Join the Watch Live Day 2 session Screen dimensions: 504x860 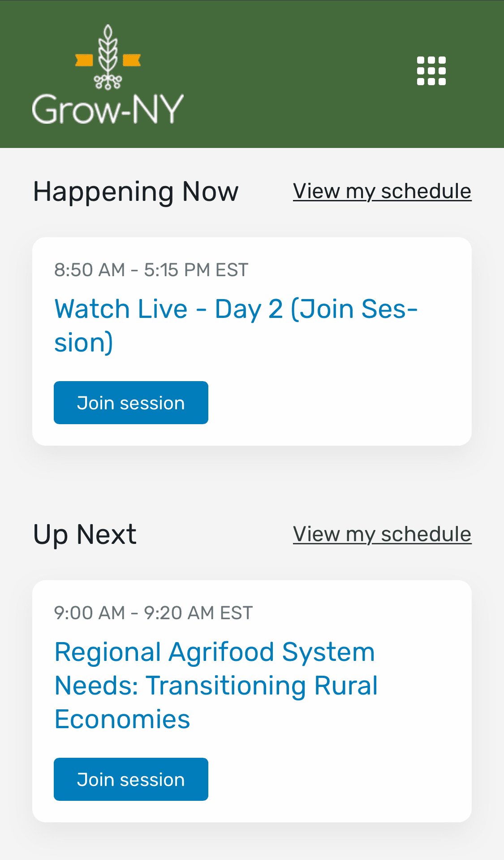[x=131, y=403]
